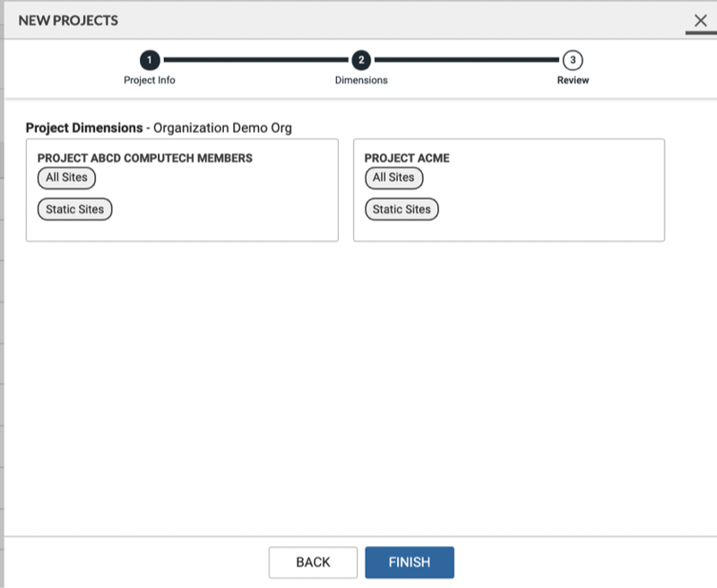717x588 pixels.
Task: Click the Project ABCD Computech Members heading
Action: (x=145, y=159)
